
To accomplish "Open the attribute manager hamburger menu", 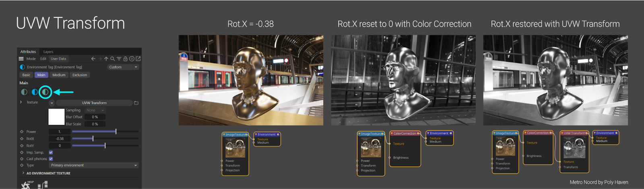I will (21, 59).
